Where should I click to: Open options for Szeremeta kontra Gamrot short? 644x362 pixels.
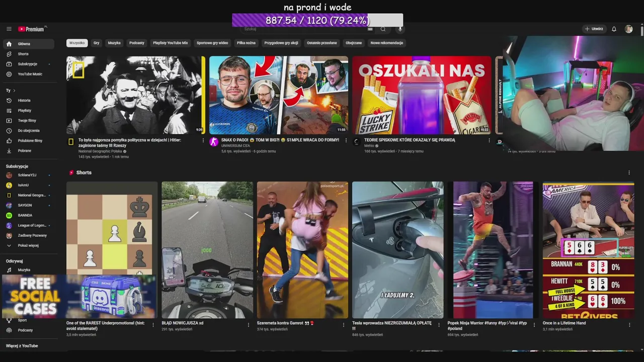[344, 325]
